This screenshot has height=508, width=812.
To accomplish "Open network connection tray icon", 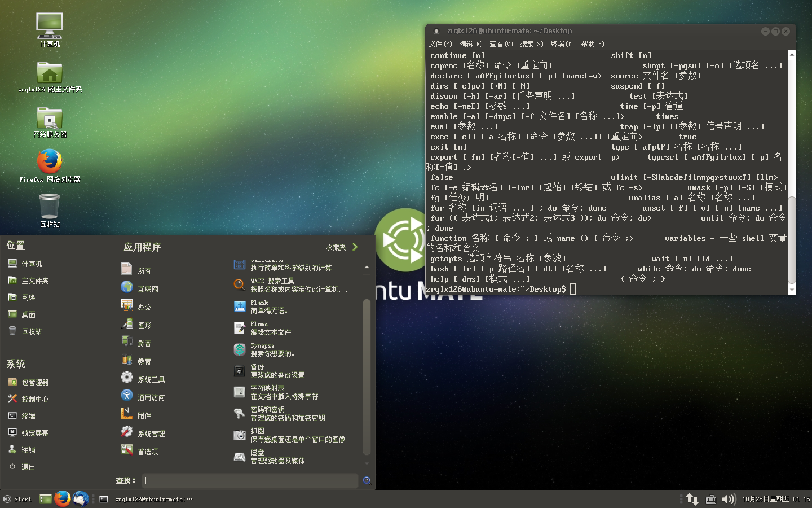I will (692, 499).
